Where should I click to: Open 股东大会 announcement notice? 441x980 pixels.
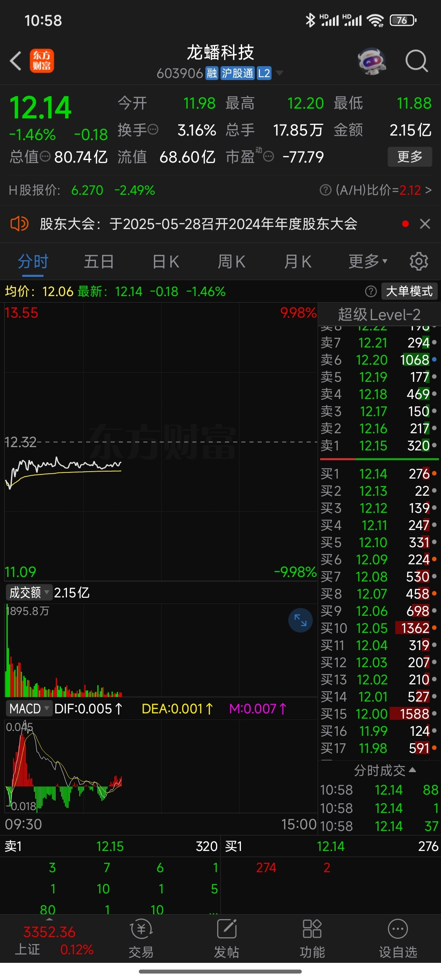click(198, 224)
